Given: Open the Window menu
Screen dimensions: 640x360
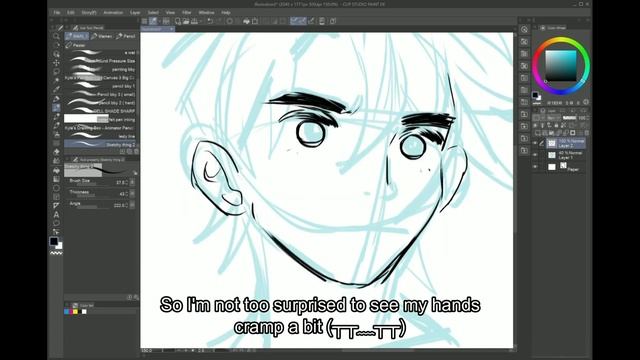Looking at the screenshot, I should tap(206, 13).
